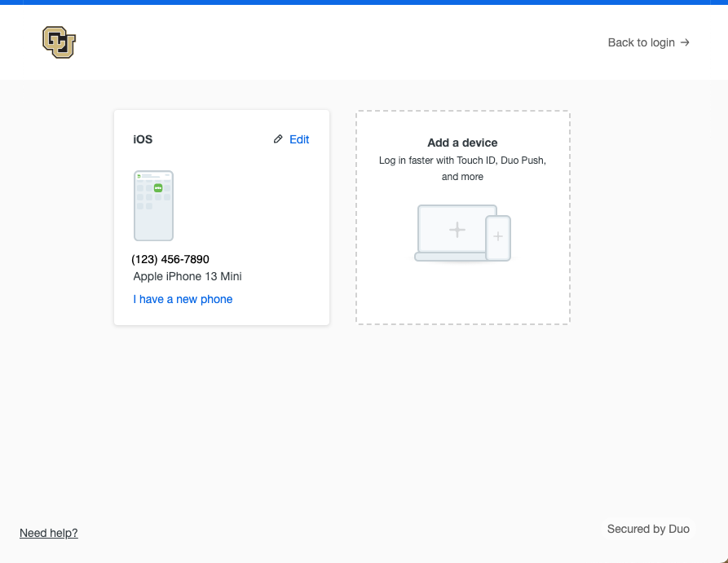Go back via the Back to login link

641,42
